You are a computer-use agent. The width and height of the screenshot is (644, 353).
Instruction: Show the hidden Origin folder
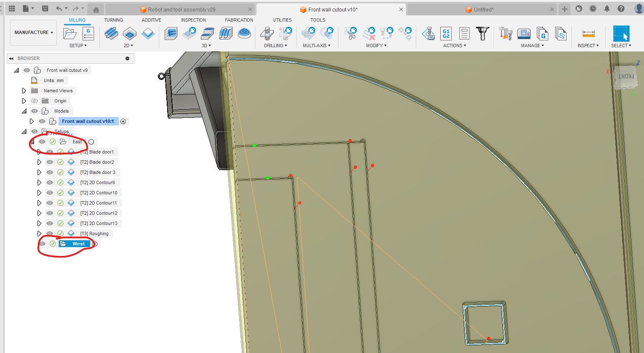click(34, 101)
